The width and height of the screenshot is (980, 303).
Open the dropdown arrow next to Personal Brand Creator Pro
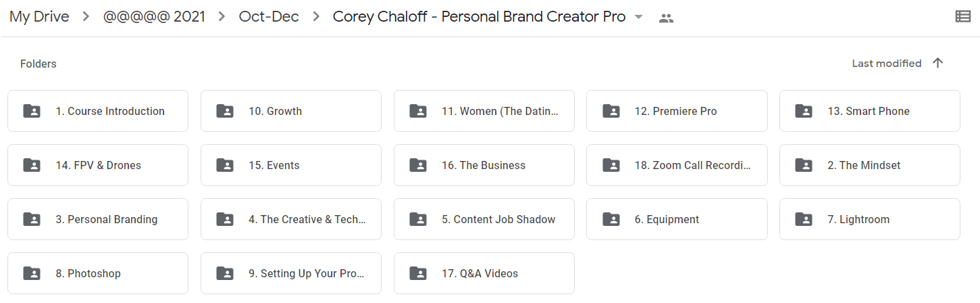[x=639, y=18]
